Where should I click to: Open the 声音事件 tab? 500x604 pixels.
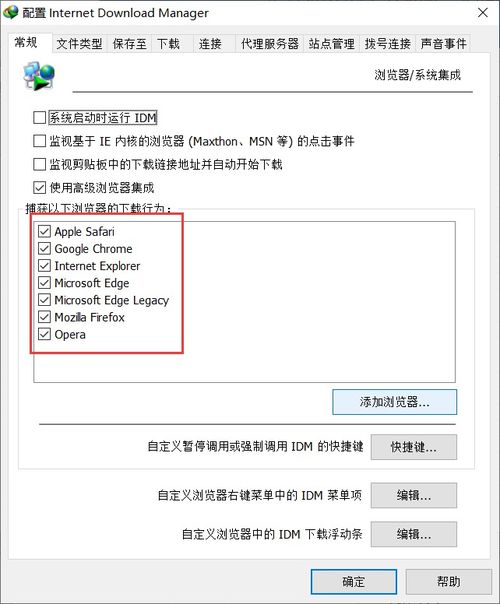(443, 44)
